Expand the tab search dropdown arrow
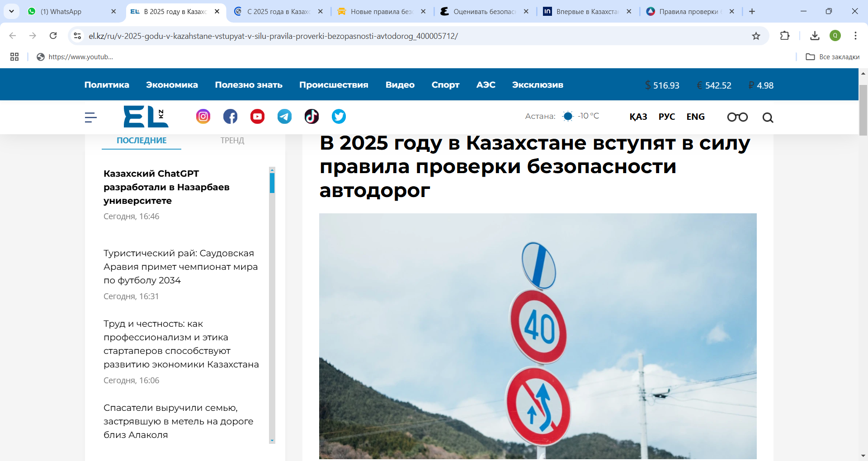Image resolution: width=868 pixels, height=461 pixels. (x=11, y=11)
